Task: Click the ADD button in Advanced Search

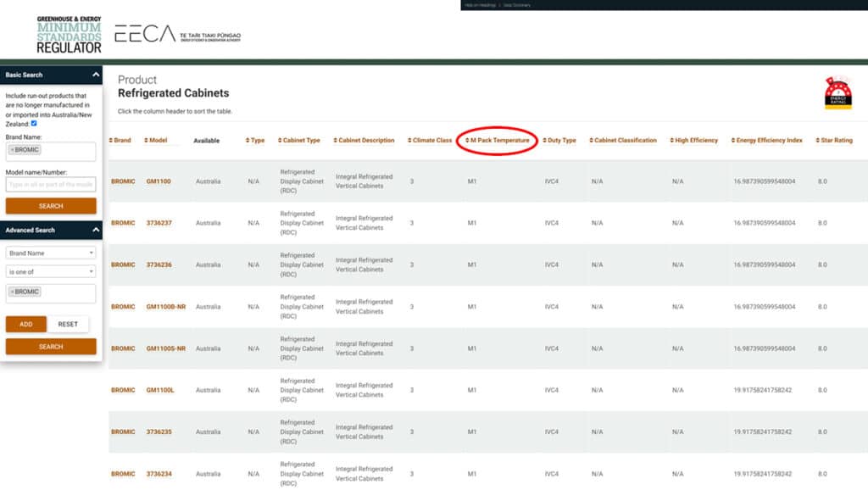Action: pos(26,324)
